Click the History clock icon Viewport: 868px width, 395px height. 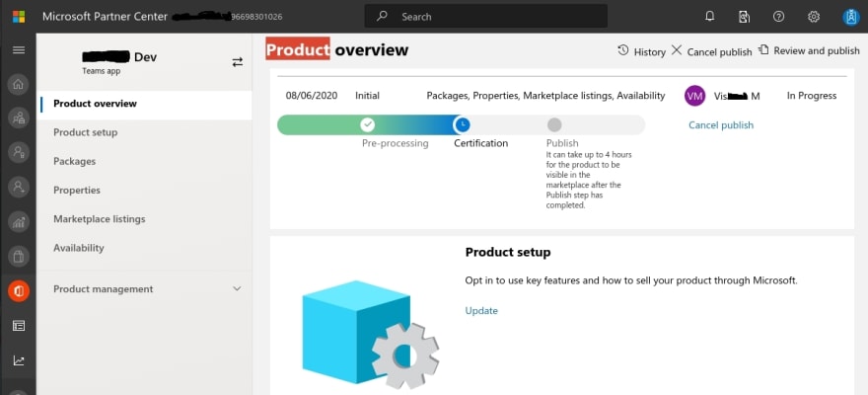[x=623, y=50]
